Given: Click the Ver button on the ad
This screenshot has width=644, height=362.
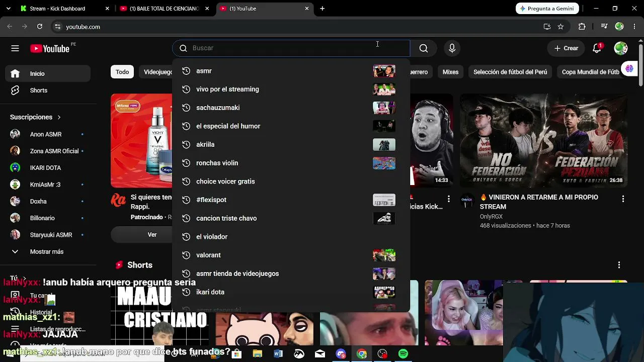Looking at the screenshot, I should click(152, 235).
